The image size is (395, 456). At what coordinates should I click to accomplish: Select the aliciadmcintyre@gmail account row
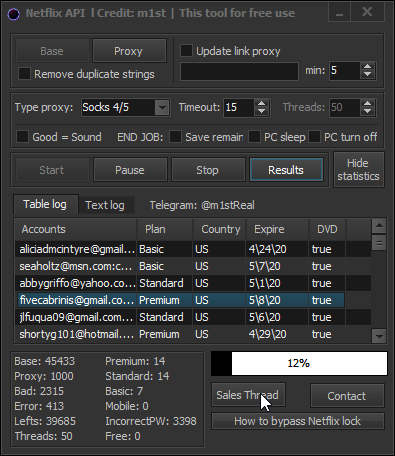click(193, 249)
